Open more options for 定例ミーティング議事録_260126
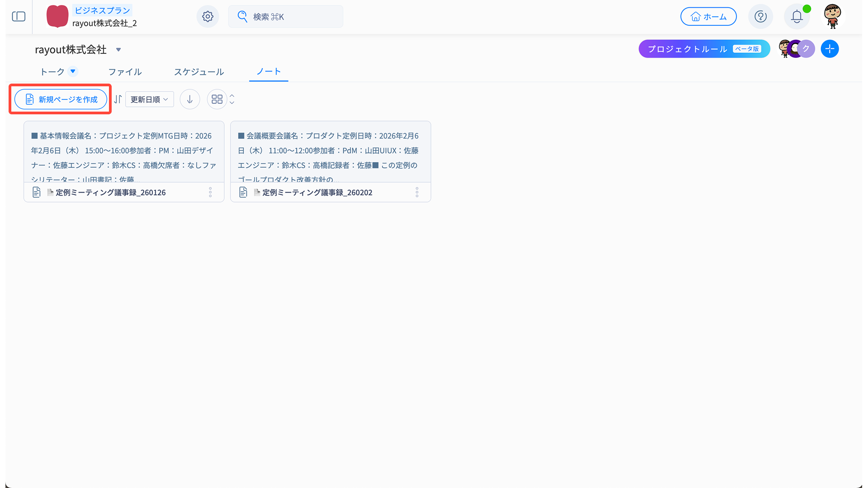 click(210, 192)
